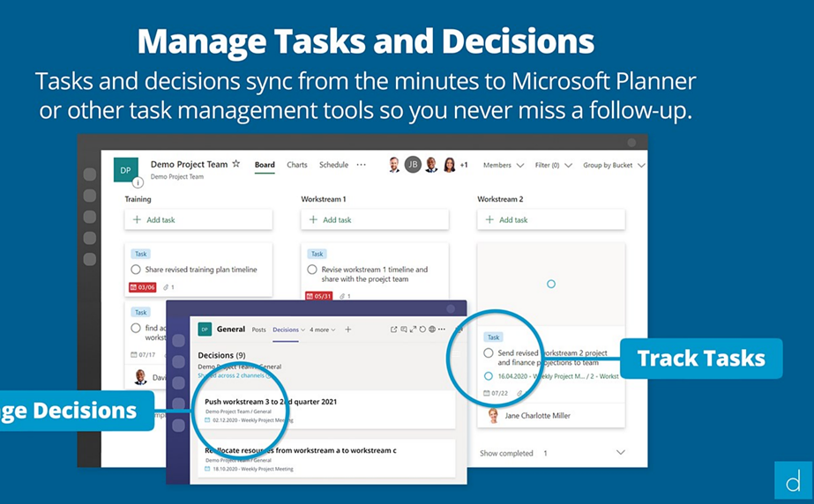The width and height of the screenshot is (814, 504).
Task: Favorite Demo Project Team with the star
Action: tap(236, 164)
